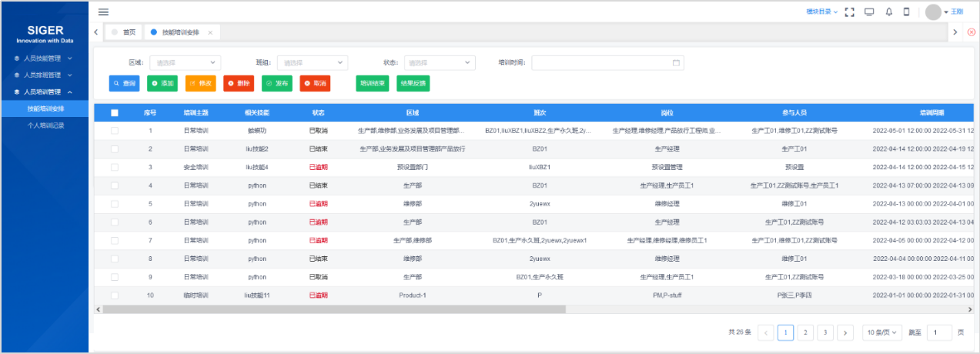The image size is (980, 354).
Task: Toggle the select-all checkbox in table header
Action: (x=115, y=112)
